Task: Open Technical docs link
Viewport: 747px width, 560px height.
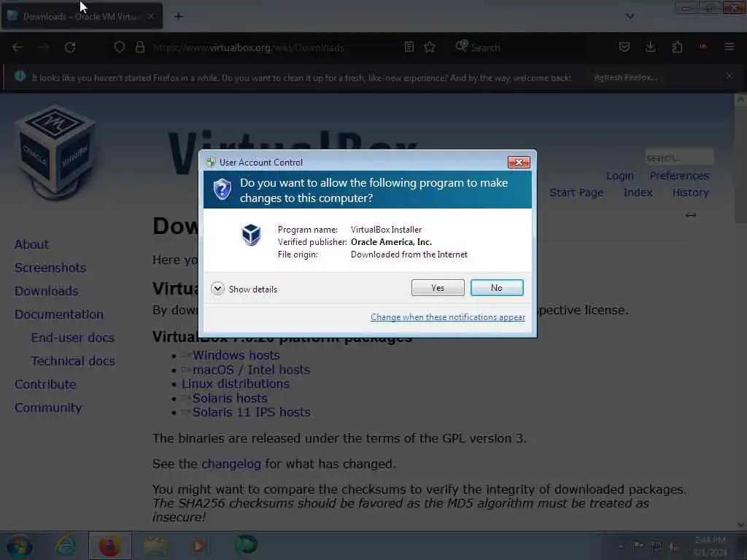Action: 73,361
